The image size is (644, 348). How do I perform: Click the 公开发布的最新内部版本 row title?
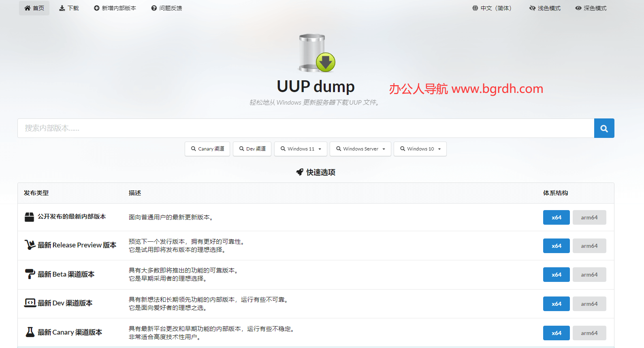click(x=72, y=217)
